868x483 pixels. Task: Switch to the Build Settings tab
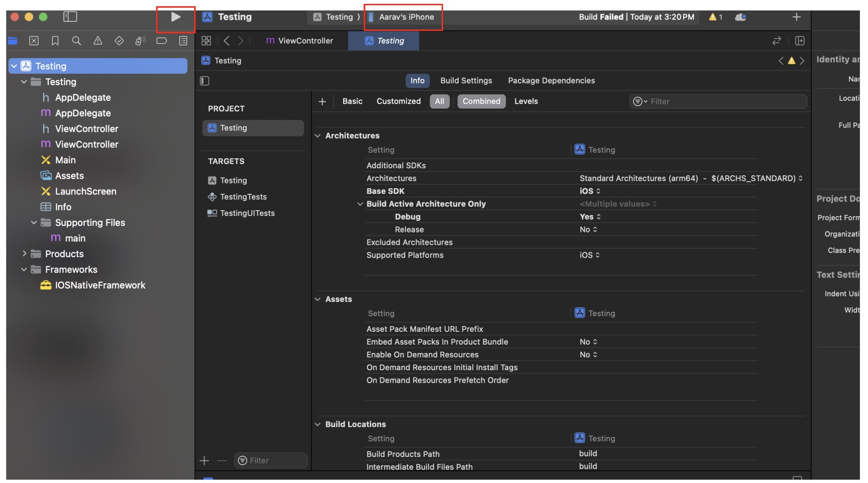coord(466,80)
